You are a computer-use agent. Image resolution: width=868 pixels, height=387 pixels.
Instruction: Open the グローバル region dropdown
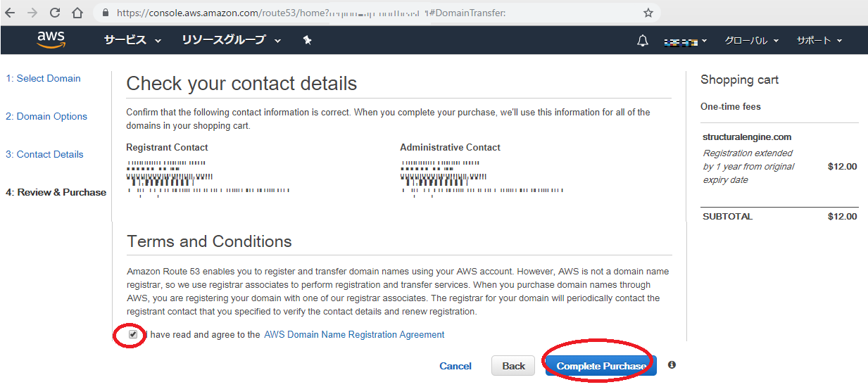[751, 41]
